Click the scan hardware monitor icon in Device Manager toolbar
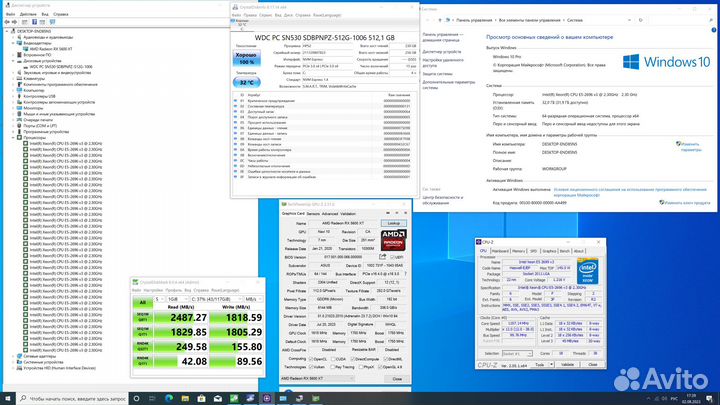The width and height of the screenshot is (720, 405). click(52, 22)
